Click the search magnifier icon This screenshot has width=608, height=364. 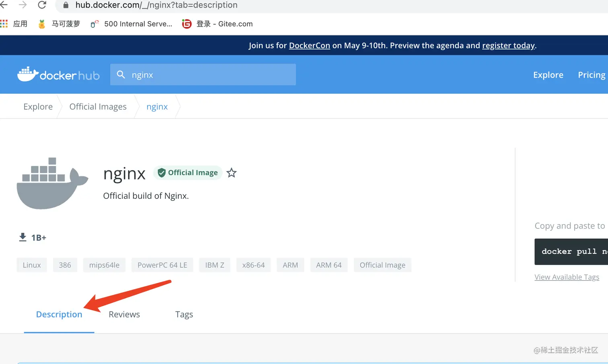pyautogui.click(x=121, y=74)
